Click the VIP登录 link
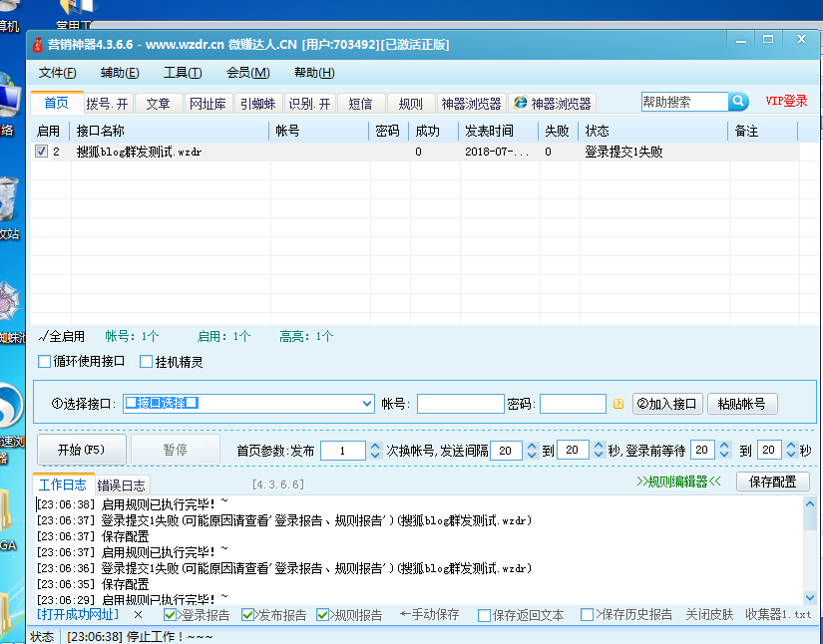The width and height of the screenshot is (823, 644). (x=787, y=101)
